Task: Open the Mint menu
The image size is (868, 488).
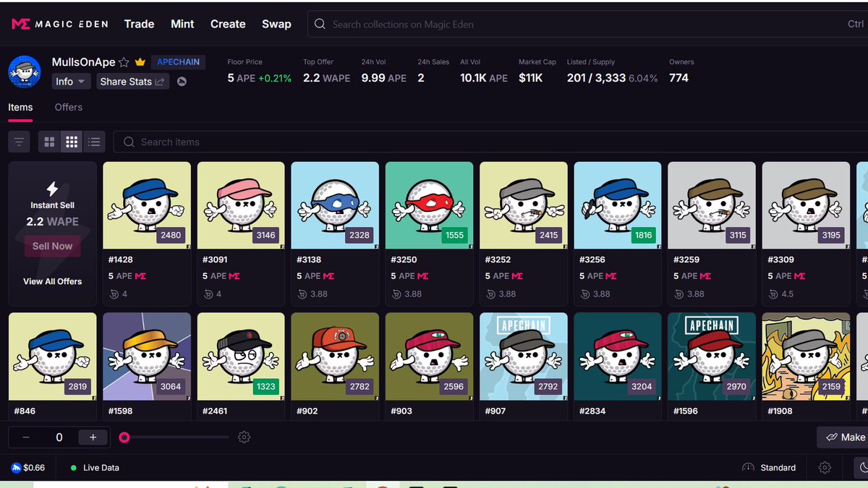Action: 182,24
